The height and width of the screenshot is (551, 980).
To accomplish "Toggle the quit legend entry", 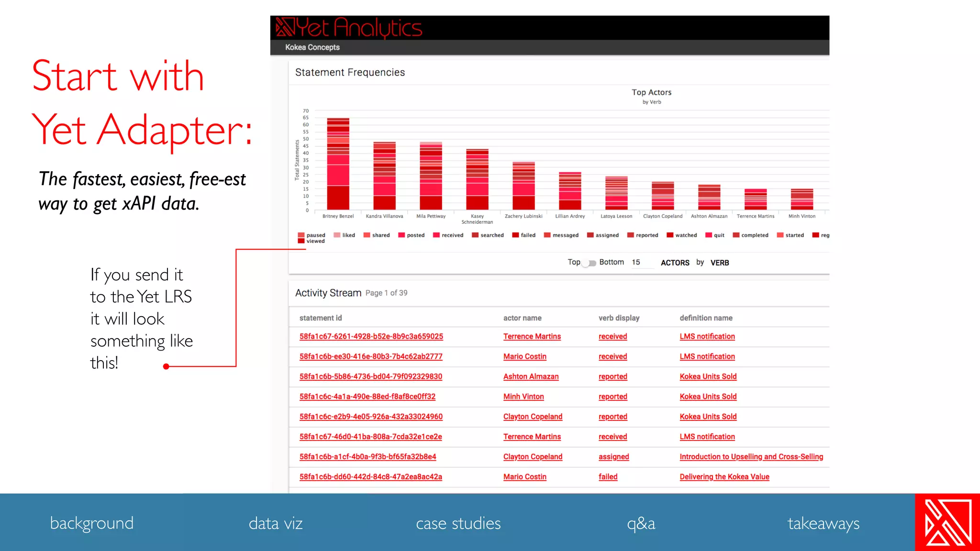I will point(715,235).
